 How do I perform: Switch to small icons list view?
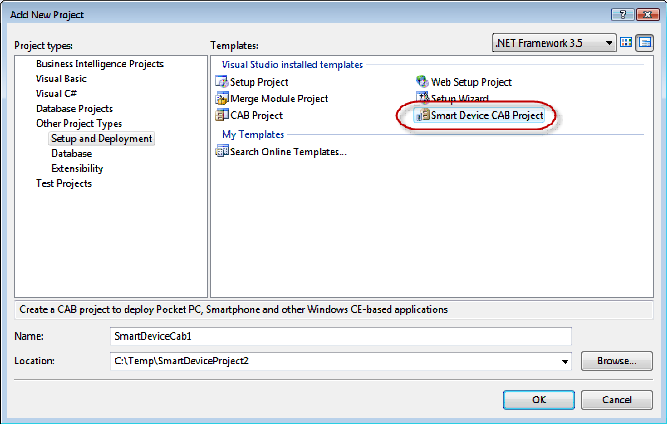point(645,43)
